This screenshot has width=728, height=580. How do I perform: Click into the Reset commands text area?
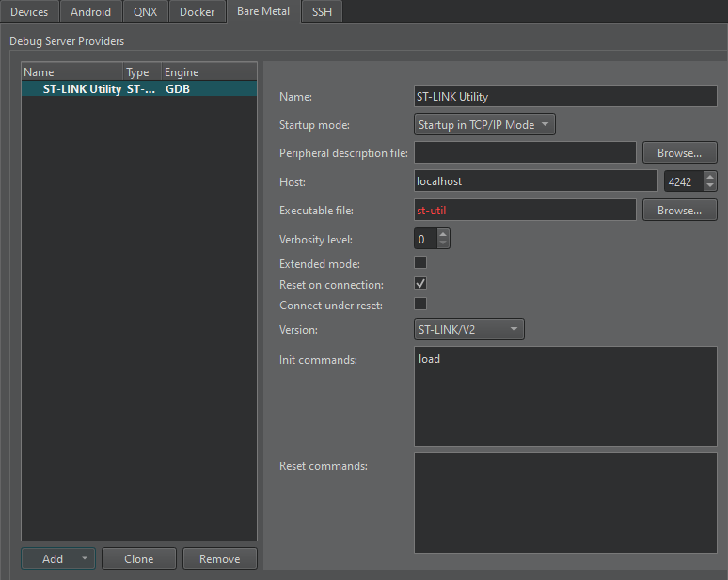[564, 503]
